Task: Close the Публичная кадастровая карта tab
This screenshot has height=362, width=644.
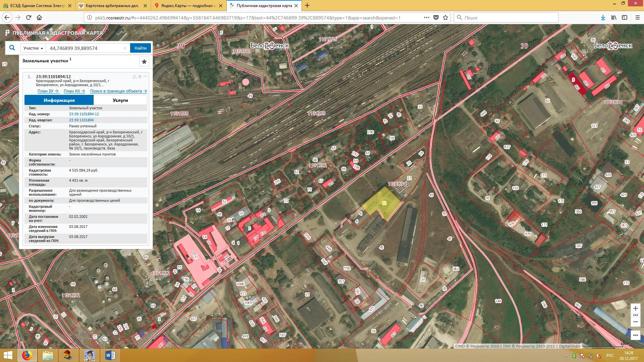Action: click(296, 6)
